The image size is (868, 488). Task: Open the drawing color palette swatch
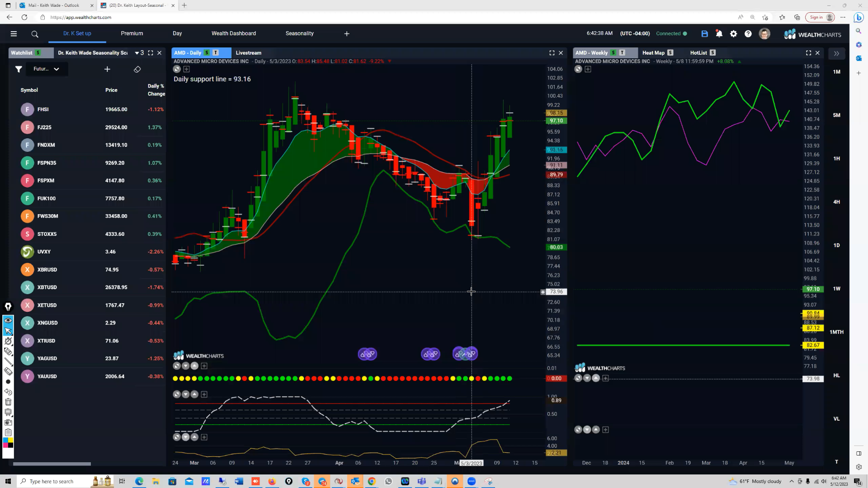8,443
